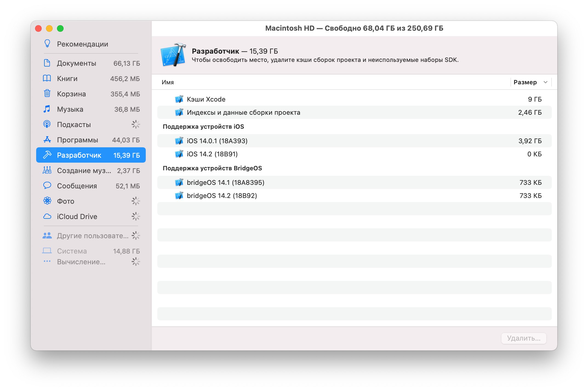Open the Фото category
Screen dimensions: 588x391
(91, 201)
